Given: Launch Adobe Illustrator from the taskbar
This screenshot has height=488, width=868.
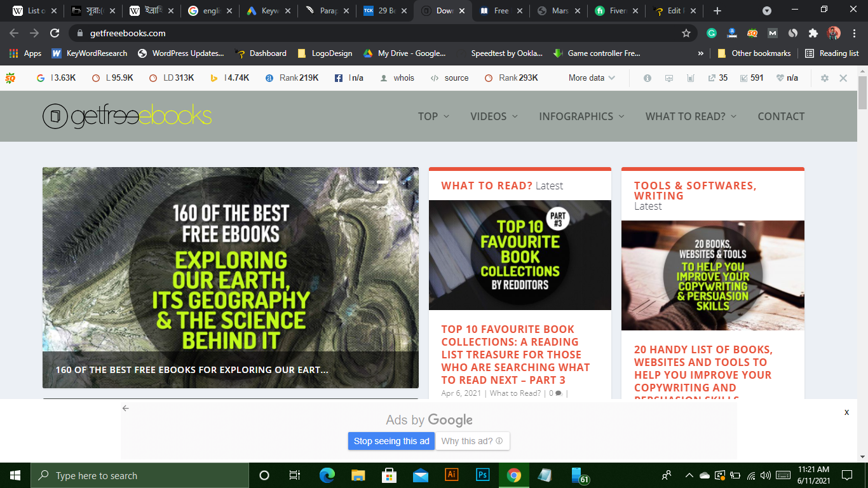Looking at the screenshot, I should 452,475.
